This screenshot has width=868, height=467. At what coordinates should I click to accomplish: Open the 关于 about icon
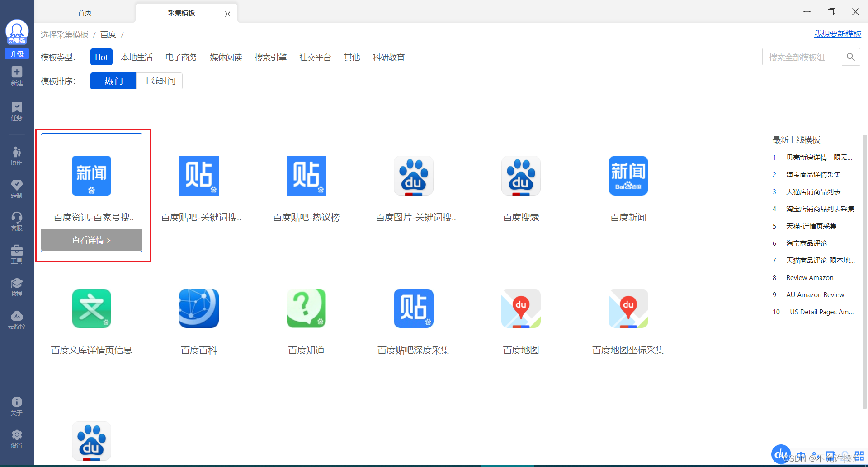coord(17,406)
